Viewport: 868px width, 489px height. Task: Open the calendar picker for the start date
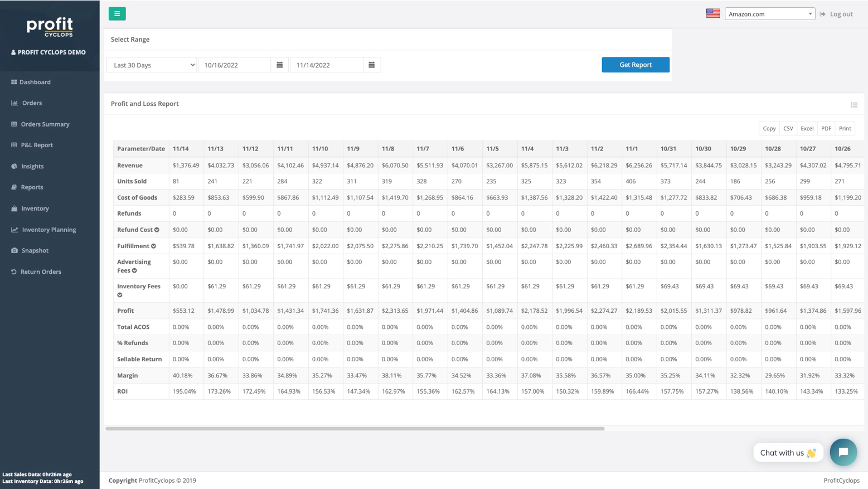279,65
